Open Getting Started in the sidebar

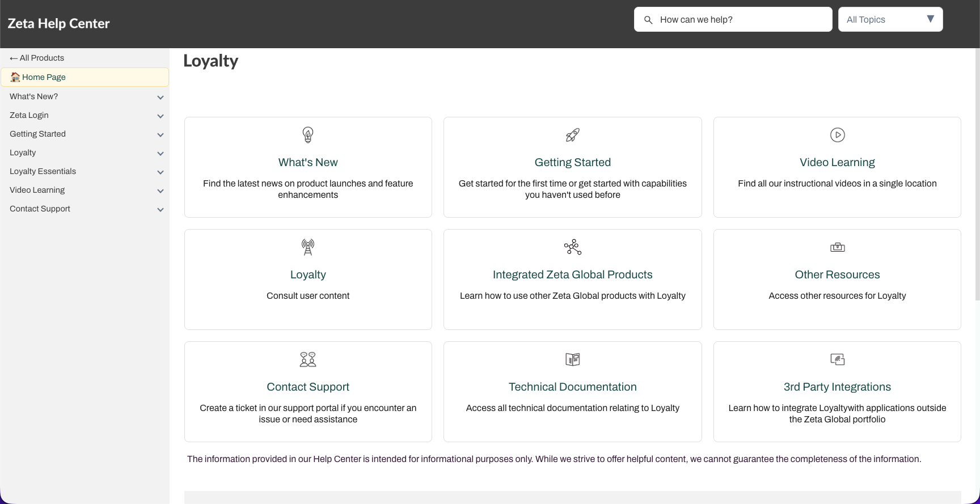point(37,134)
